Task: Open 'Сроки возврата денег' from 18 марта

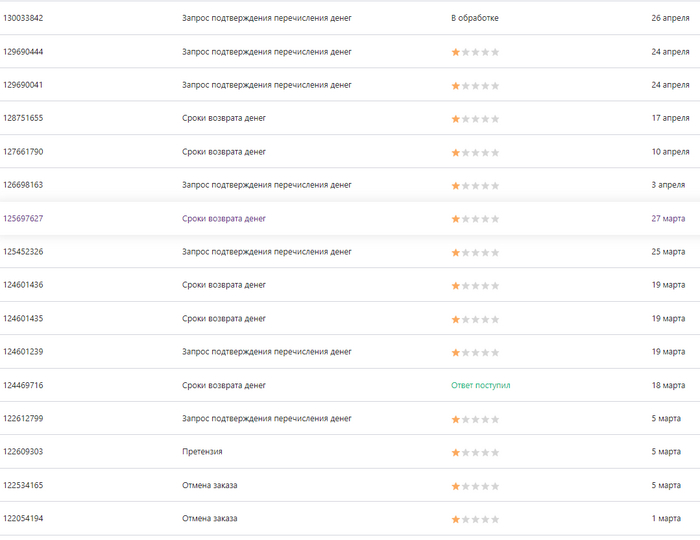Action: [x=224, y=385]
